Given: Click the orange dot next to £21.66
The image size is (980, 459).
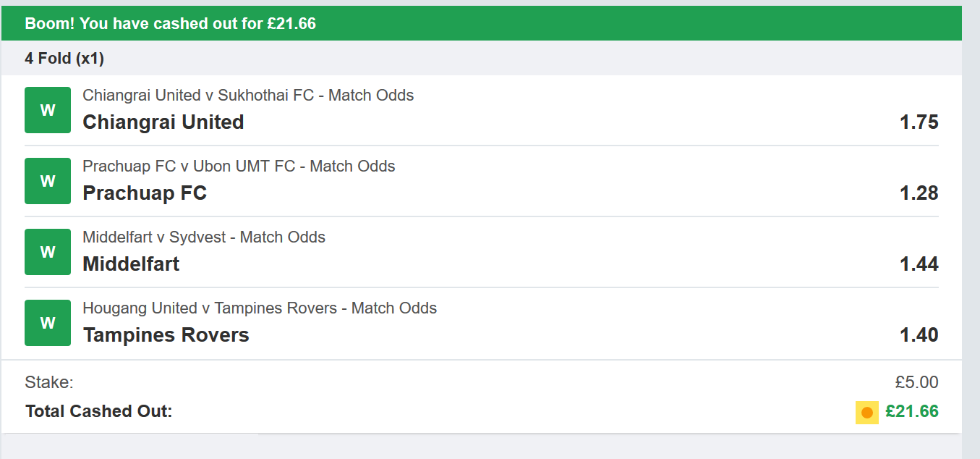Looking at the screenshot, I should click(867, 413).
